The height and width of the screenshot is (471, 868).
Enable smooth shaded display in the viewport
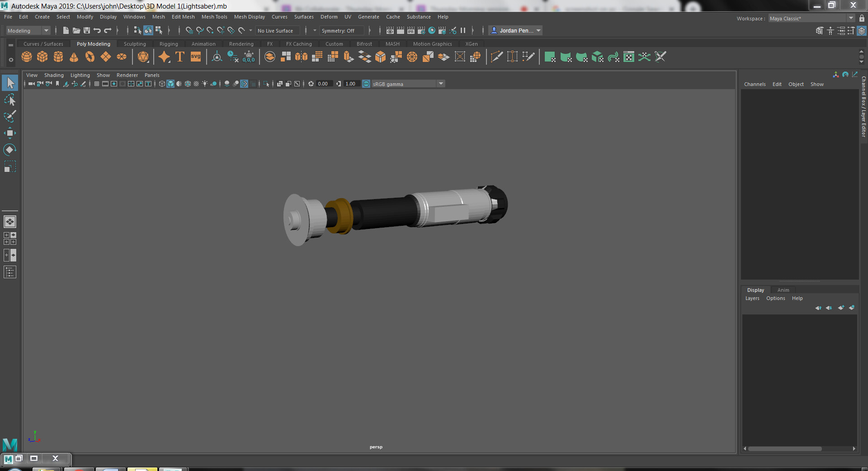(170, 84)
